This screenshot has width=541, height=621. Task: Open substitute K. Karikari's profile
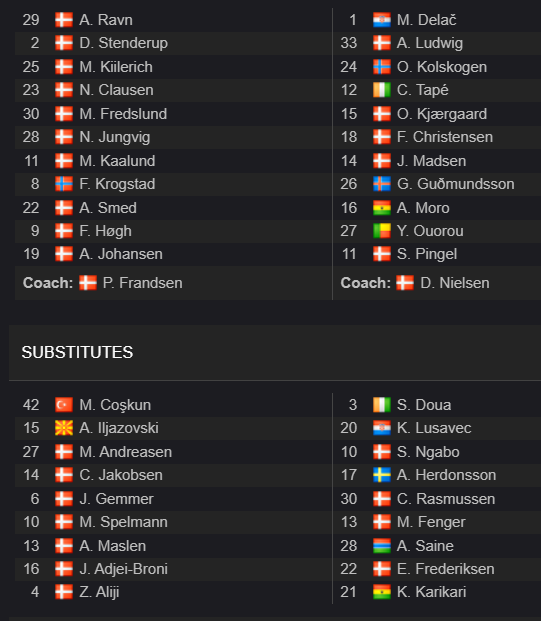point(431,592)
